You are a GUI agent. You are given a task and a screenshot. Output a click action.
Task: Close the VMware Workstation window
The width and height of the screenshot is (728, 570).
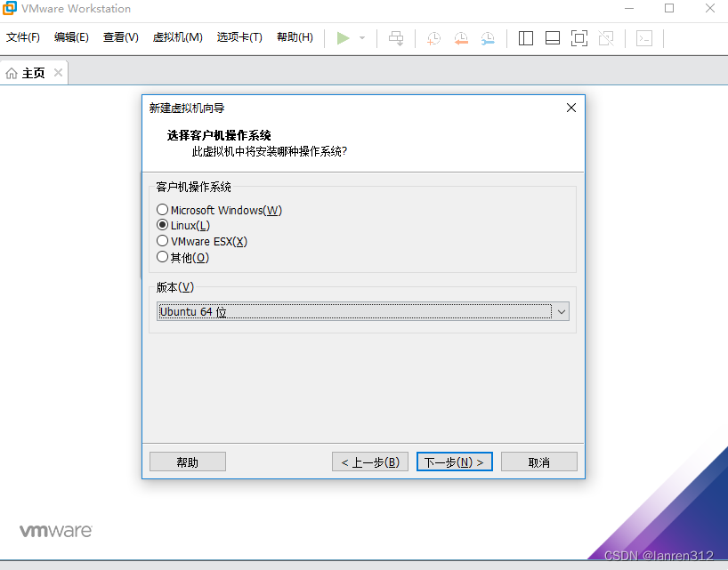click(710, 8)
